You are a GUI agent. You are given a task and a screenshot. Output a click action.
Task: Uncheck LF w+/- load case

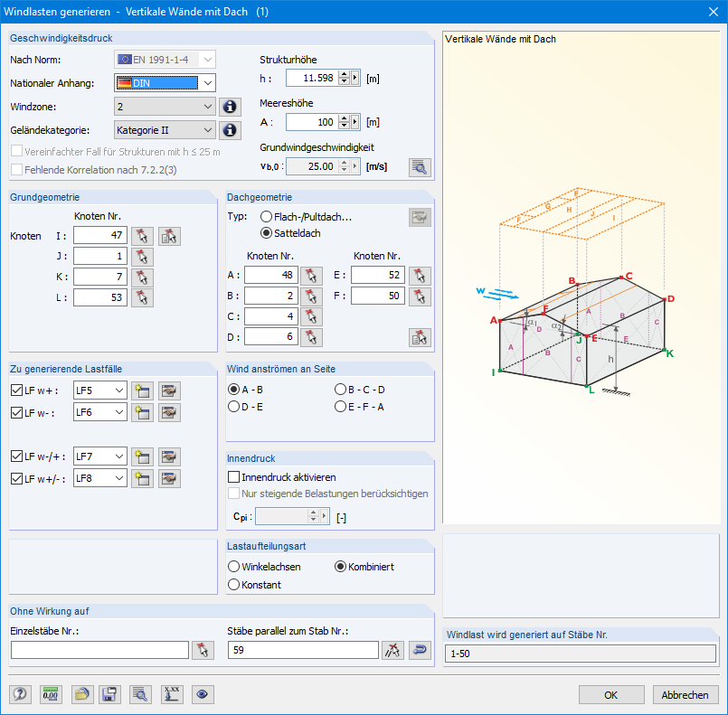point(16,478)
